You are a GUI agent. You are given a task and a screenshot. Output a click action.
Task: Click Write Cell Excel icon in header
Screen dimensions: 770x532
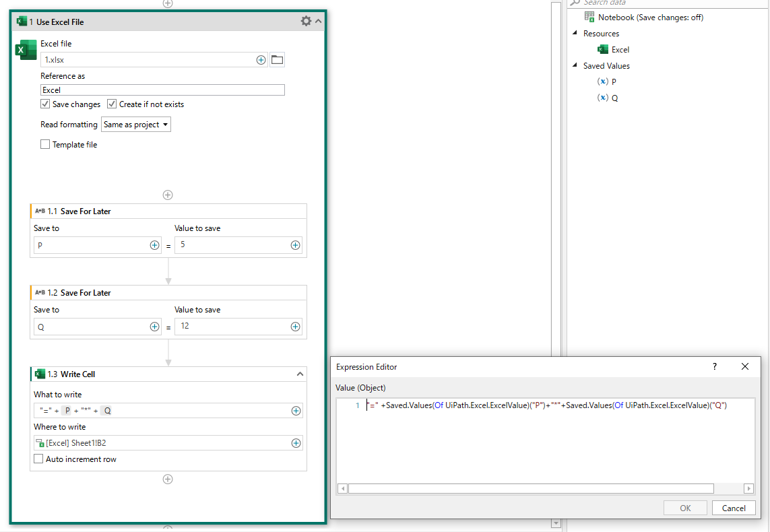click(x=39, y=374)
